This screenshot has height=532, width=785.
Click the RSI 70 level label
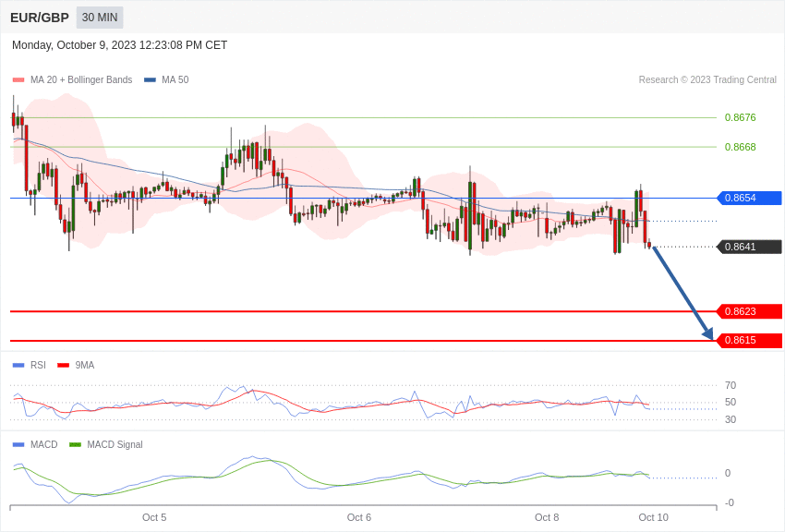tap(731, 385)
